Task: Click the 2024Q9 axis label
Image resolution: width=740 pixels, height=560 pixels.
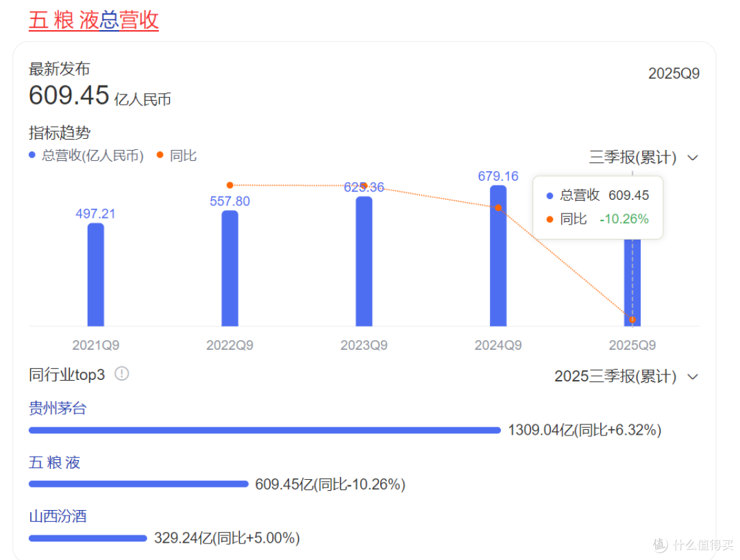Action: pos(498,346)
